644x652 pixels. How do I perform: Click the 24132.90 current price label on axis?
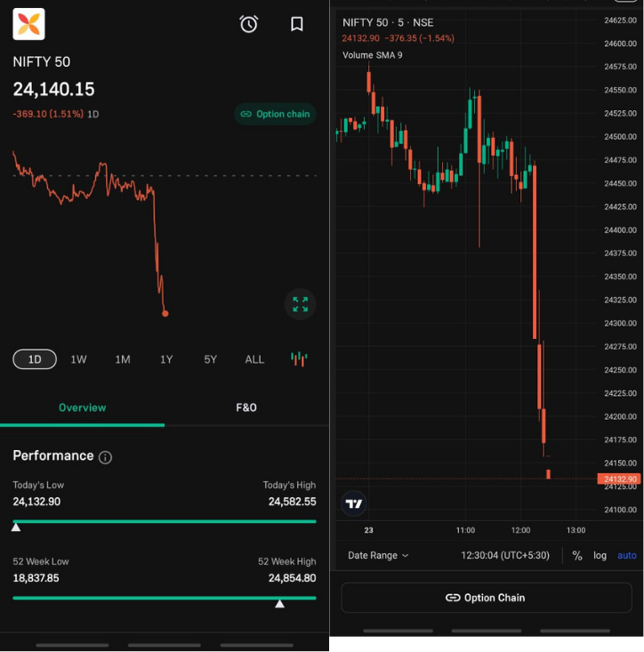(x=619, y=479)
